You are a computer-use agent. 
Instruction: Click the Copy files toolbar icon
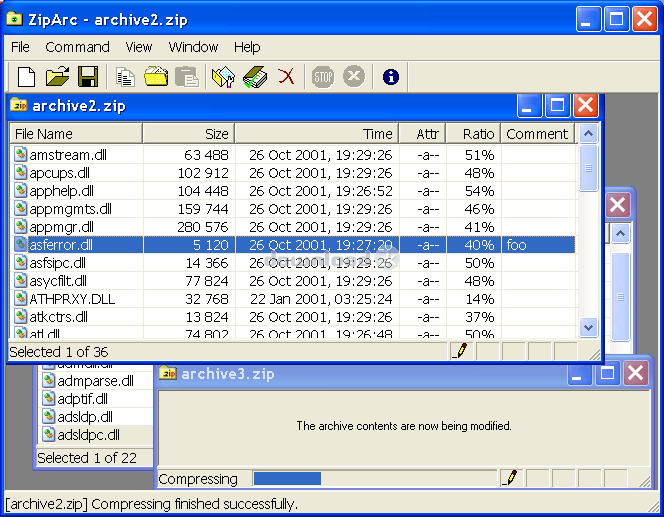[125, 77]
